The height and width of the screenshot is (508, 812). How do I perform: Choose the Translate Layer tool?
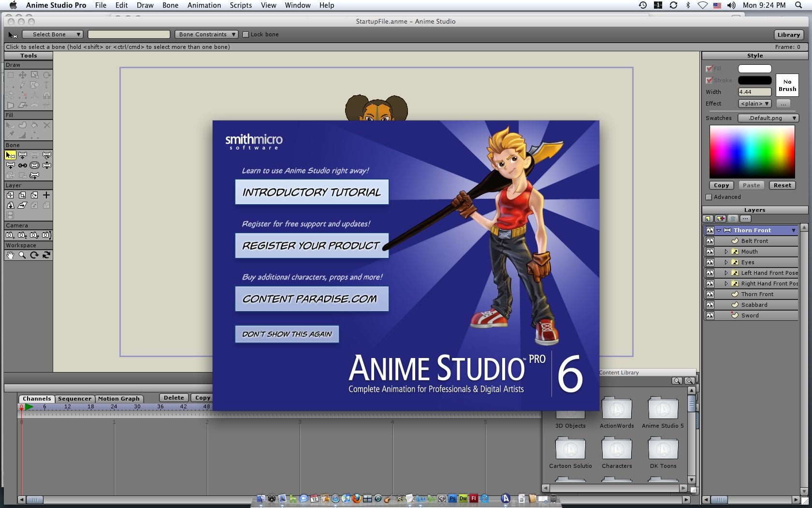coord(10,195)
